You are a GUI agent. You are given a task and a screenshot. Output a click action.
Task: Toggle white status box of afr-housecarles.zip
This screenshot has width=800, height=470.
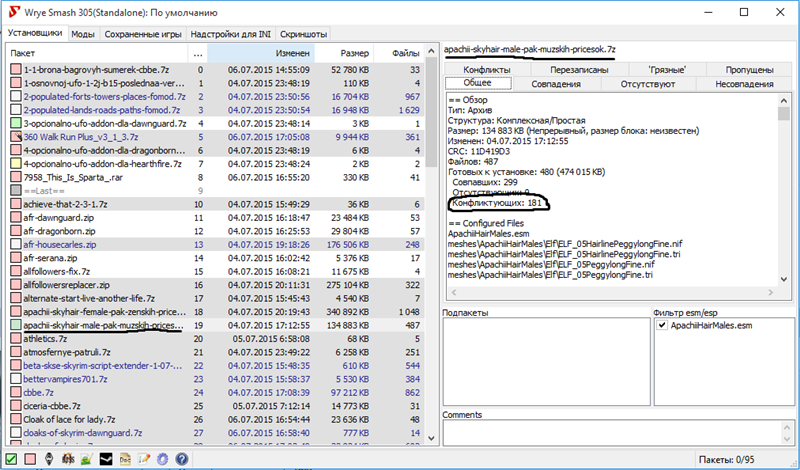point(16,244)
